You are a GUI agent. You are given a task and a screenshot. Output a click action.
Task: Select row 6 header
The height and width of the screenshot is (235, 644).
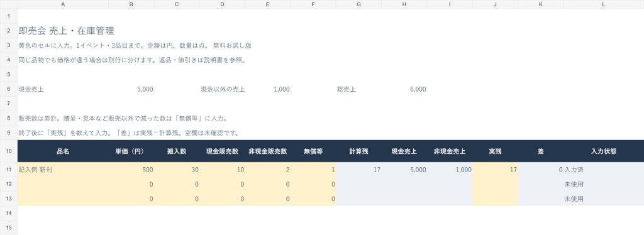click(9, 89)
